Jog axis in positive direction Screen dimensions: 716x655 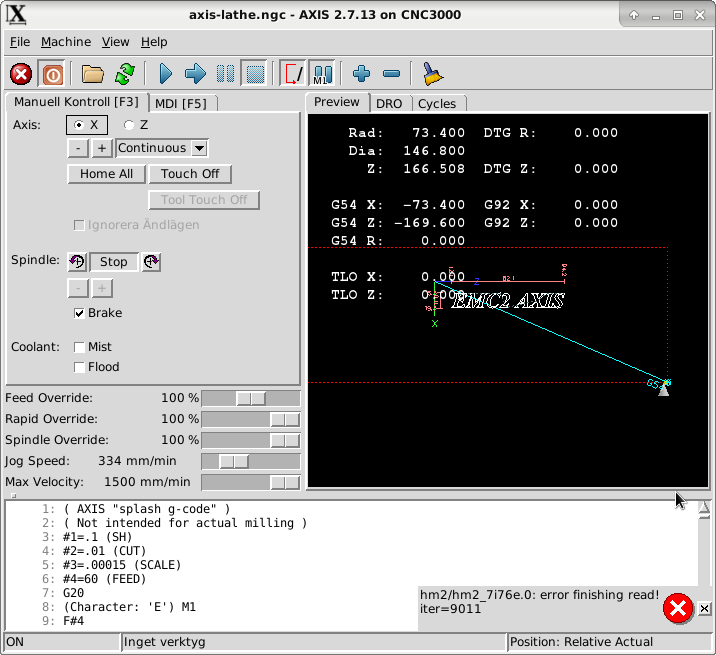tap(102, 148)
